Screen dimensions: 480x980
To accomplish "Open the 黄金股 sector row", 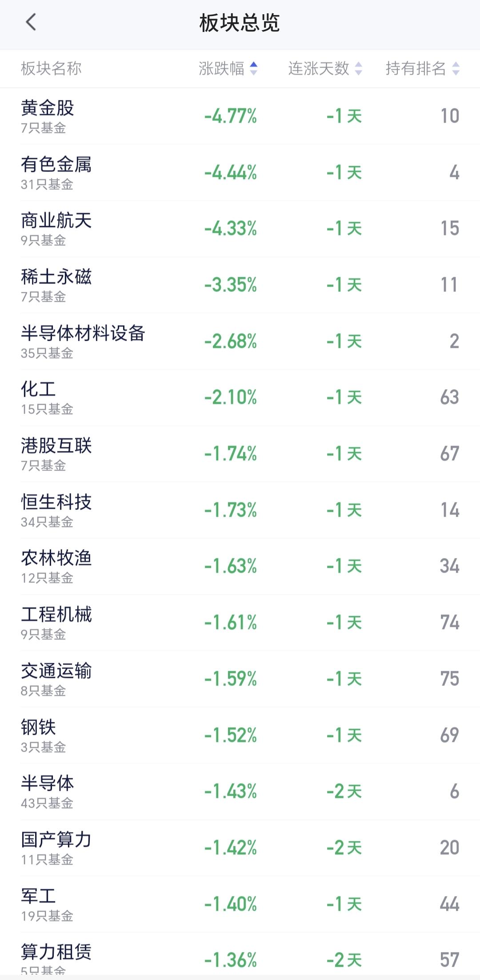I will click(x=240, y=116).
